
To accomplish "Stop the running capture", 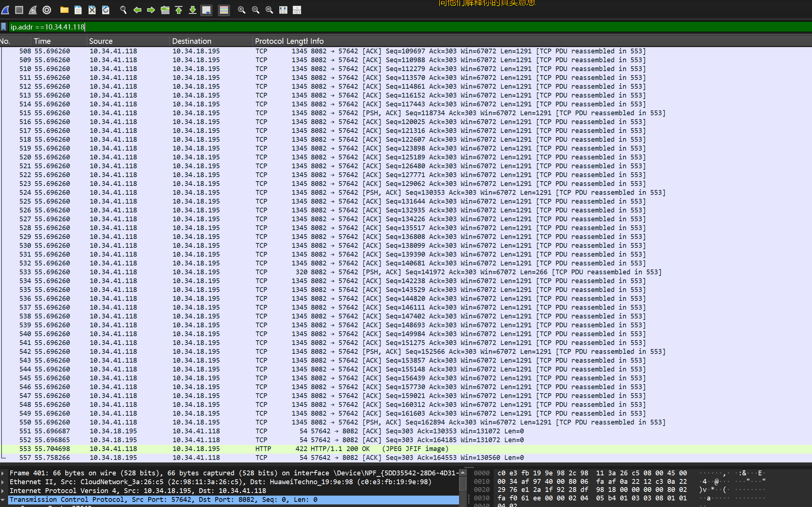I will tap(19, 10).
